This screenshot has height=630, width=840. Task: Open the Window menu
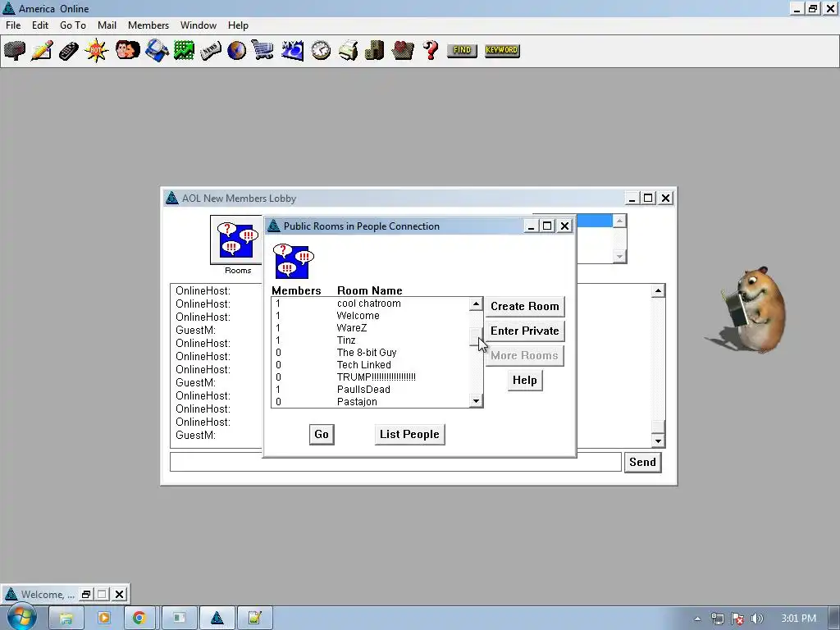click(199, 25)
